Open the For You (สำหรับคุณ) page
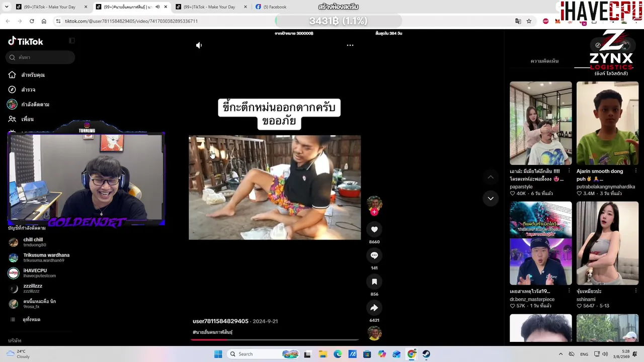The height and width of the screenshot is (362, 644). tap(27, 75)
